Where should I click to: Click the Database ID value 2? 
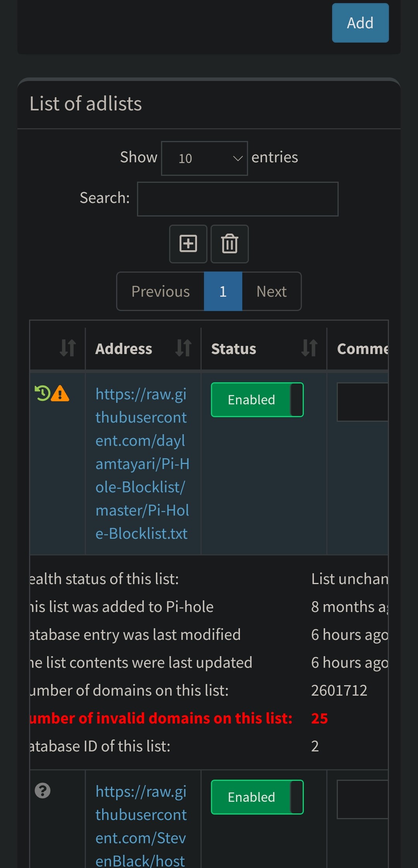tap(315, 746)
